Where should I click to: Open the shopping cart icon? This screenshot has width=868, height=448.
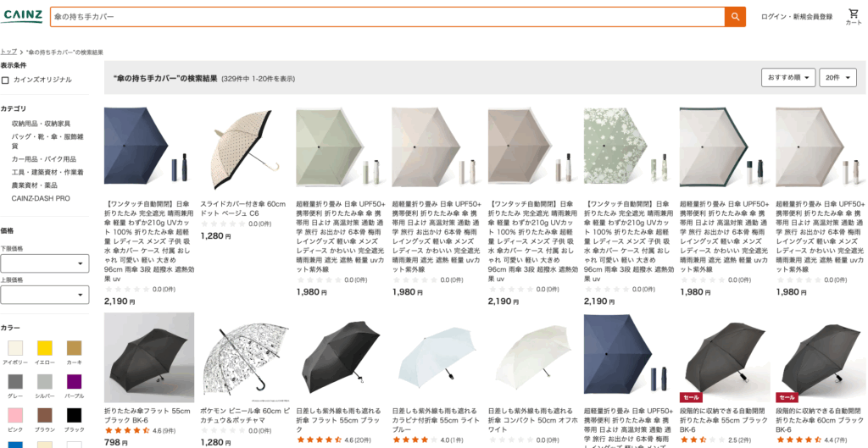pyautogui.click(x=854, y=17)
